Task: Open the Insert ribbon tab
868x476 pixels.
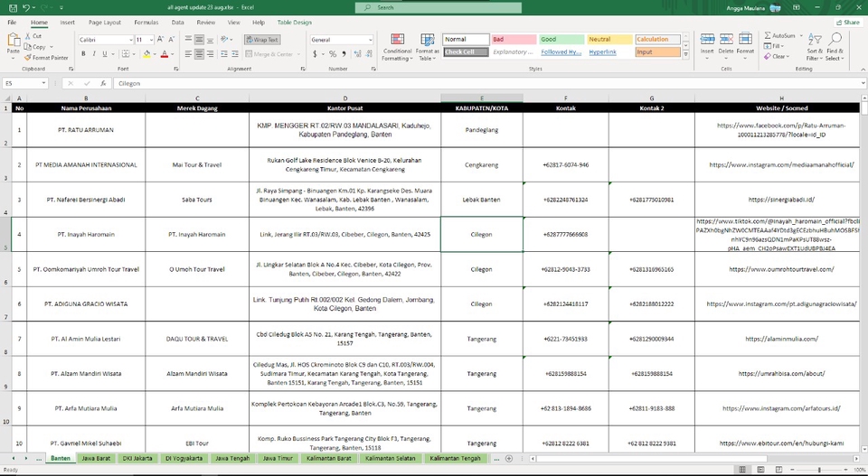Action: (68, 23)
